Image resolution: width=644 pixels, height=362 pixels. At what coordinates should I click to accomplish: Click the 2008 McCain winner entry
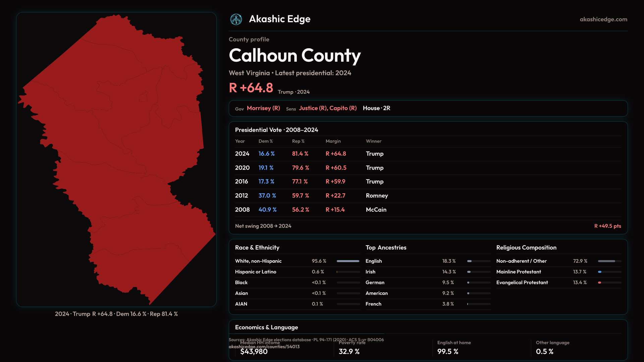[x=376, y=210]
